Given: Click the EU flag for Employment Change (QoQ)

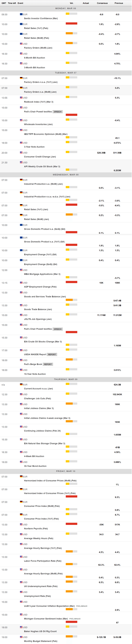Looking at the screenshot, I should point(21,260).
